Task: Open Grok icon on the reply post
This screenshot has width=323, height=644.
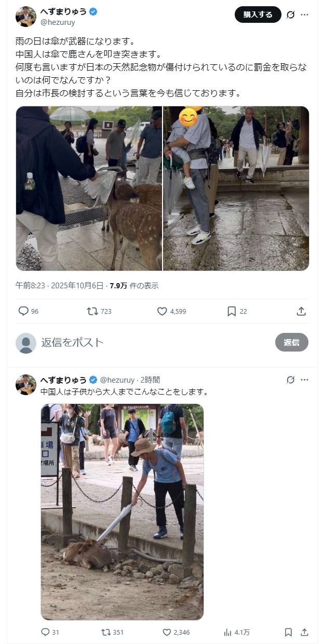Action: [x=291, y=380]
